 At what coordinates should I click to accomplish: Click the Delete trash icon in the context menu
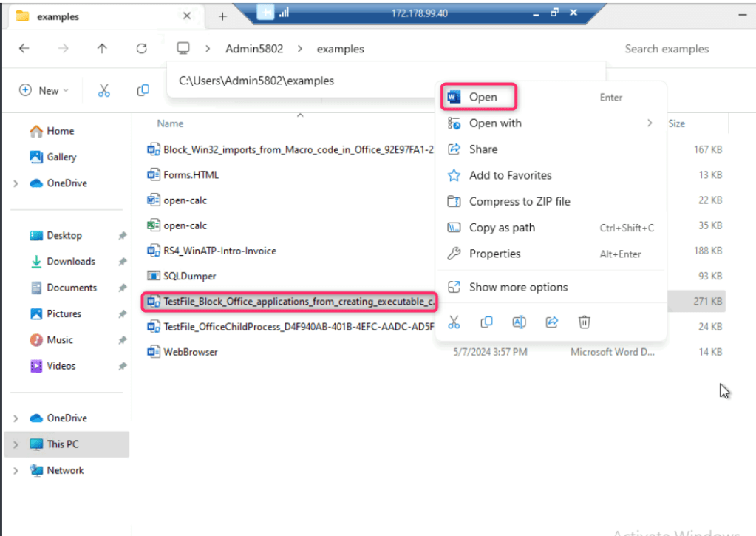(x=584, y=322)
